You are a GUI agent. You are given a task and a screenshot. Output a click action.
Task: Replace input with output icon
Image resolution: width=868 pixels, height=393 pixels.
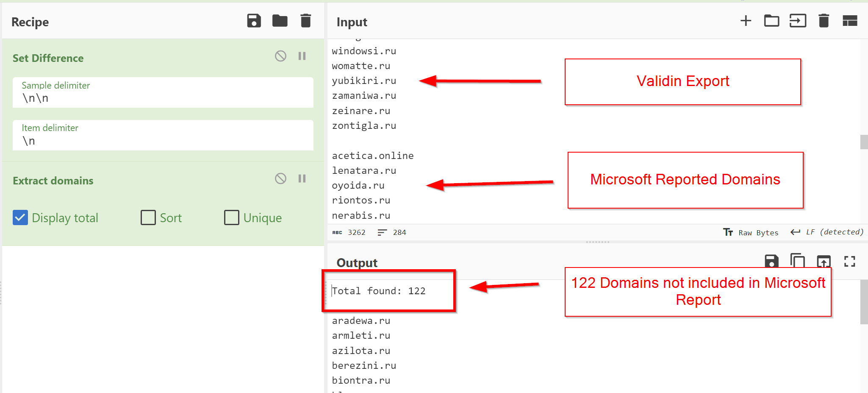click(824, 261)
